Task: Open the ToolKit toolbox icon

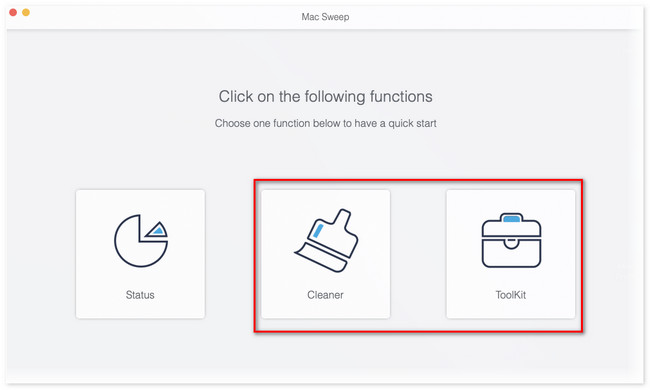Action: coord(511,240)
